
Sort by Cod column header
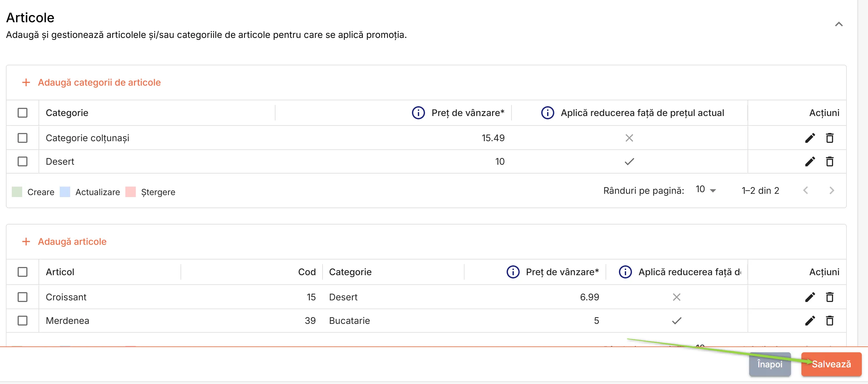coord(307,272)
